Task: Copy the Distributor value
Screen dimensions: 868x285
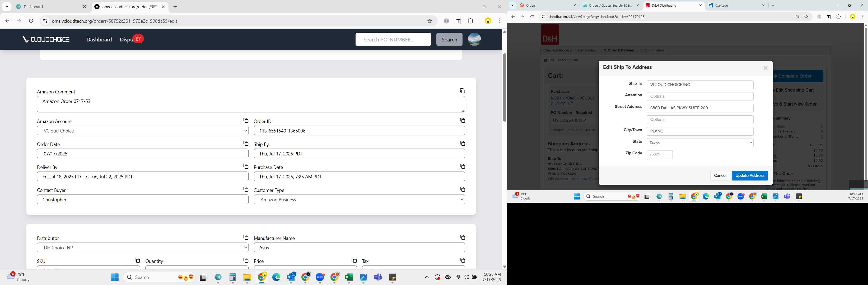Action: (246, 237)
